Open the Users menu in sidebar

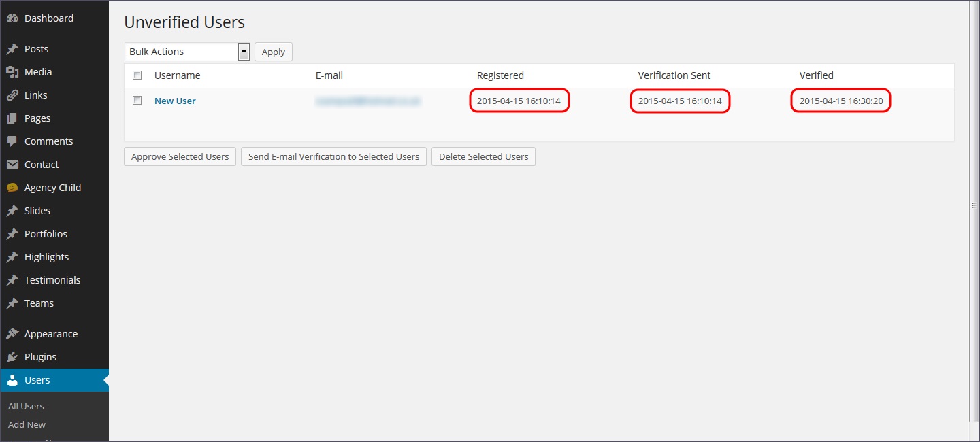[37, 380]
